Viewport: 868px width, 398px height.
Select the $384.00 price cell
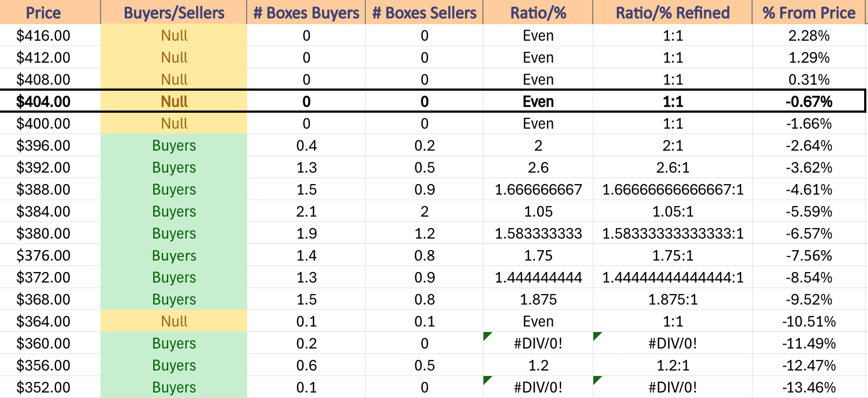(50, 212)
